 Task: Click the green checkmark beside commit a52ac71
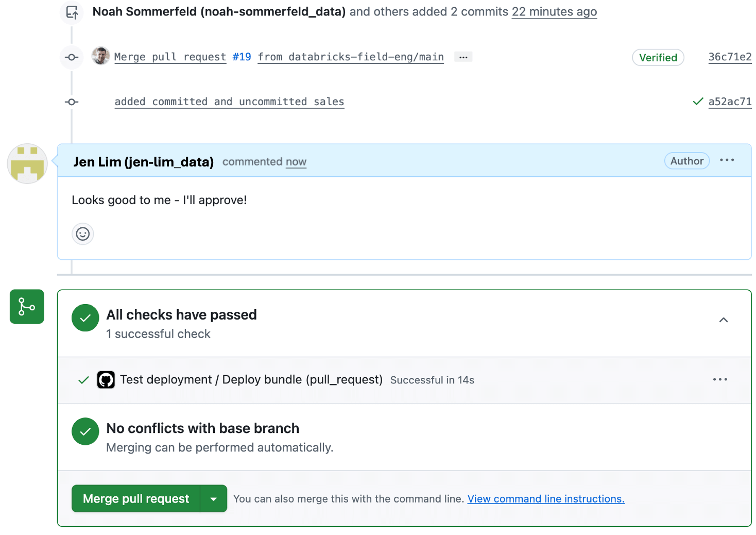pyautogui.click(x=698, y=102)
